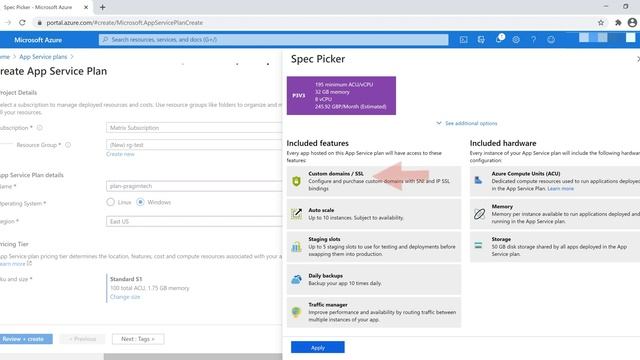Click info icon next to Resource Group
Image resolution: width=640 pixels, height=360 pixels.
(x=68, y=145)
